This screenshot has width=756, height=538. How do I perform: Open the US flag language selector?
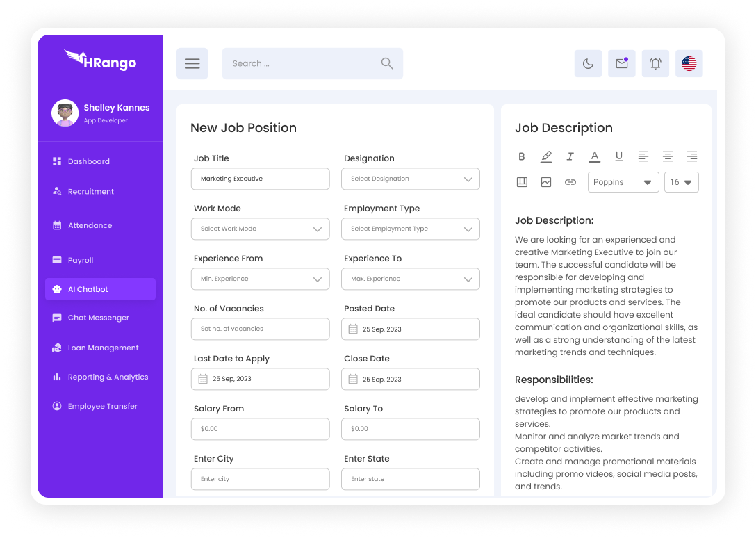(x=689, y=63)
